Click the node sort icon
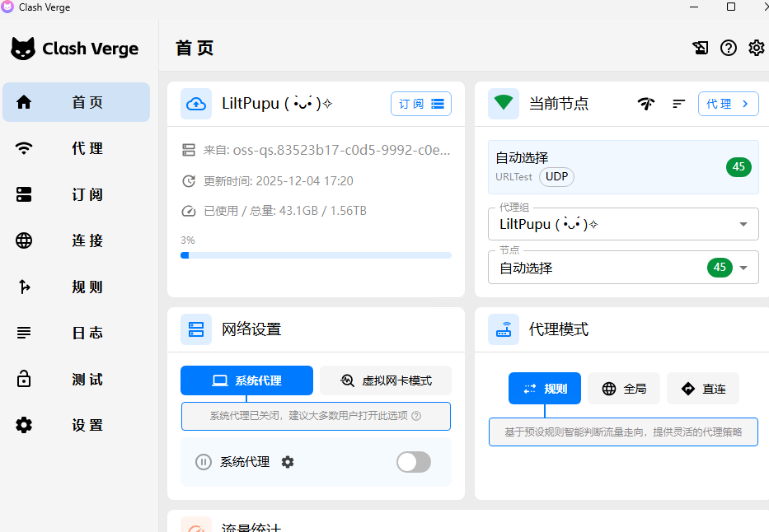Viewport: 769px width, 532px height. (678, 104)
